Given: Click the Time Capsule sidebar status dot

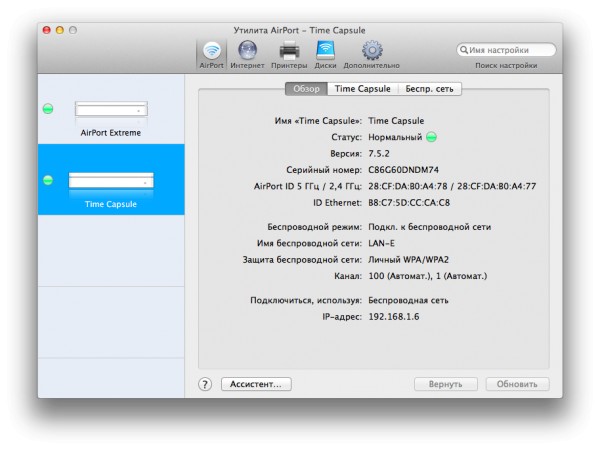Looking at the screenshot, I should pyautogui.click(x=48, y=180).
